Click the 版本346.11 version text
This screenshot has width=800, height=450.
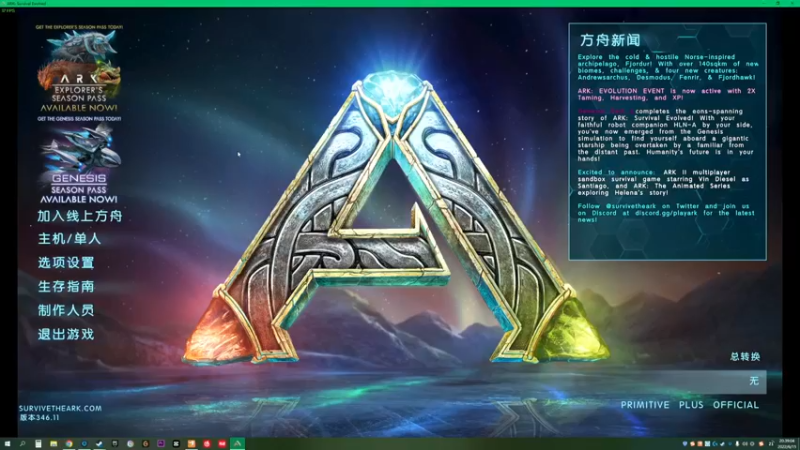40,417
